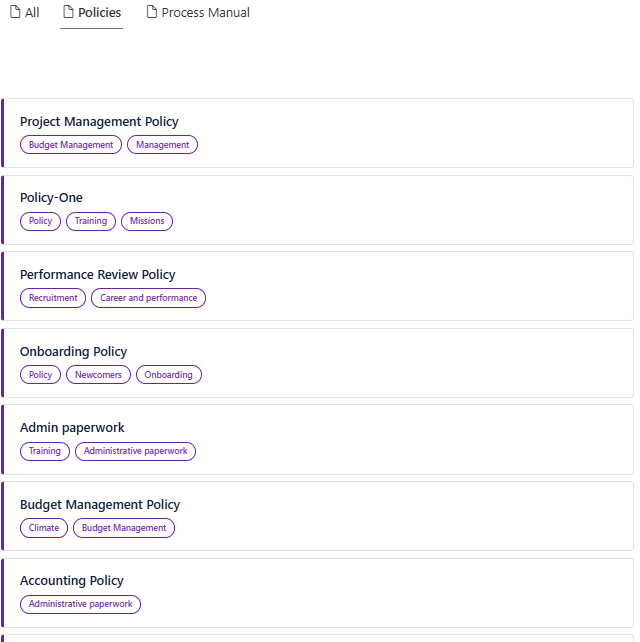
Task: Click the Onboarding tag
Action: coord(168,375)
